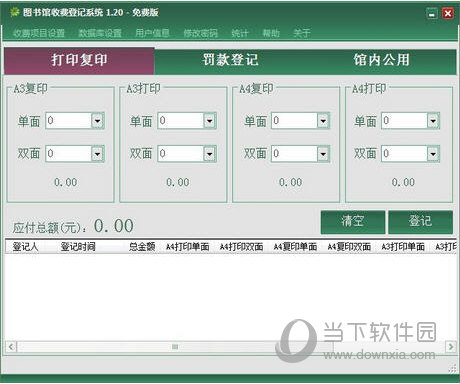Click the A4复印 subtotal 0.00
This screenshot has height=384, width=460.
pyautogui.click(x=291, y=182)
